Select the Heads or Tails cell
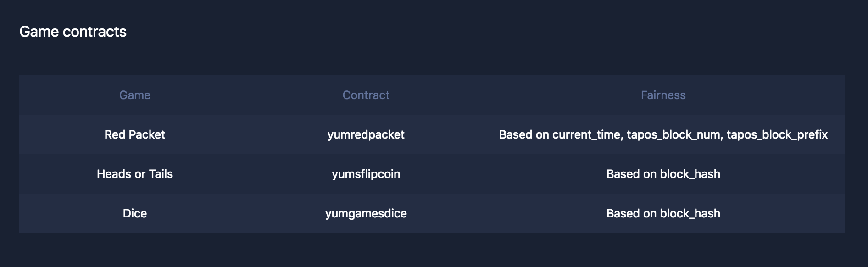Image resolution: width=868 pixels, height=267 pixels. (134, 174)
